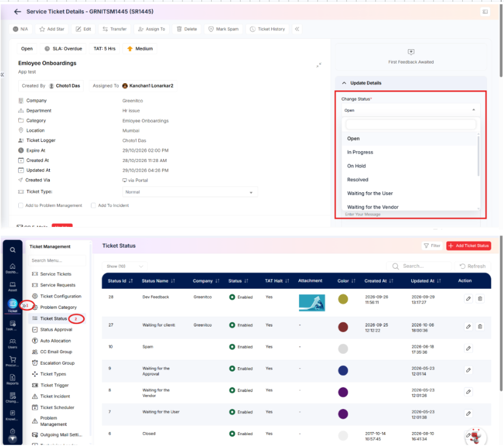The width and height of the screenshot is (504, 446).
Task: Click the Filter button
Action: click(x=432, y=246)
